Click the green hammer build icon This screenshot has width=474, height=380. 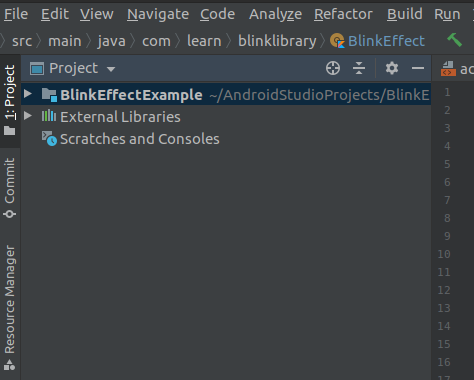(x=455, y=41)
